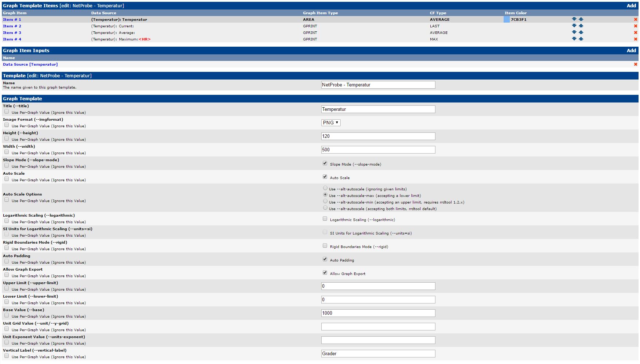Screen dimensions: 640x364
Task: Check Use Per-Graph Value for Allow Graph Export
Action: point(7,275)
